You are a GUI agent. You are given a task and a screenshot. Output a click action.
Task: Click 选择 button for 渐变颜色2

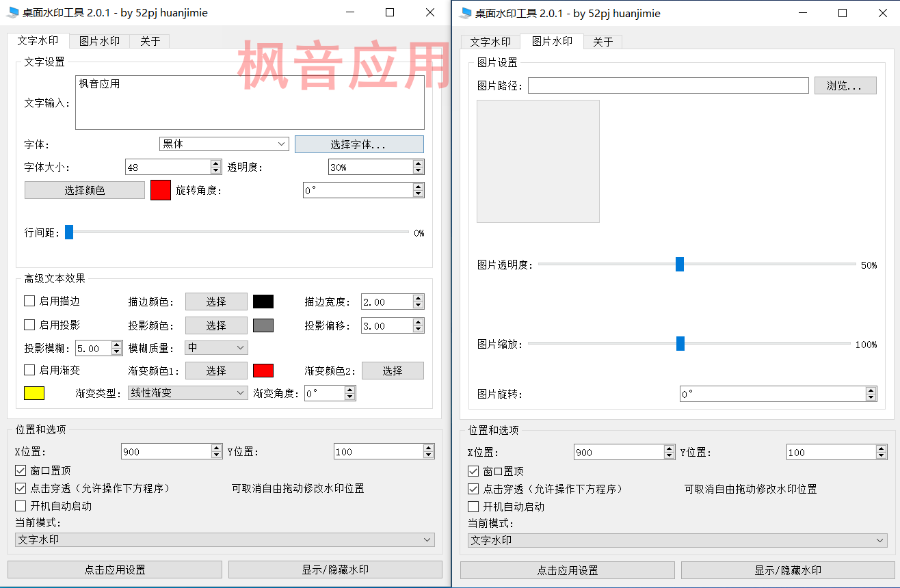coord(393,371)
